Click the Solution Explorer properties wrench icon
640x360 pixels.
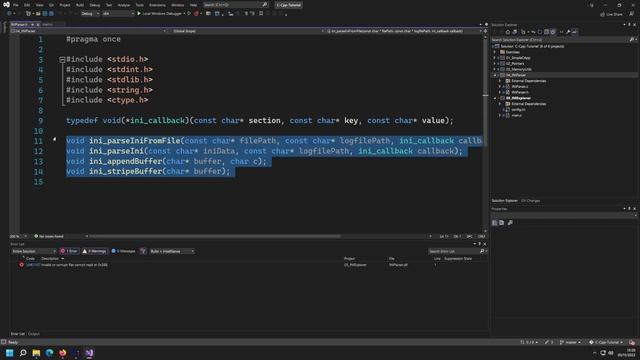(568, 31)
